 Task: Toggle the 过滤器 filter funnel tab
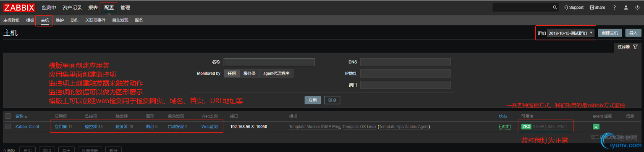[627, 47]
